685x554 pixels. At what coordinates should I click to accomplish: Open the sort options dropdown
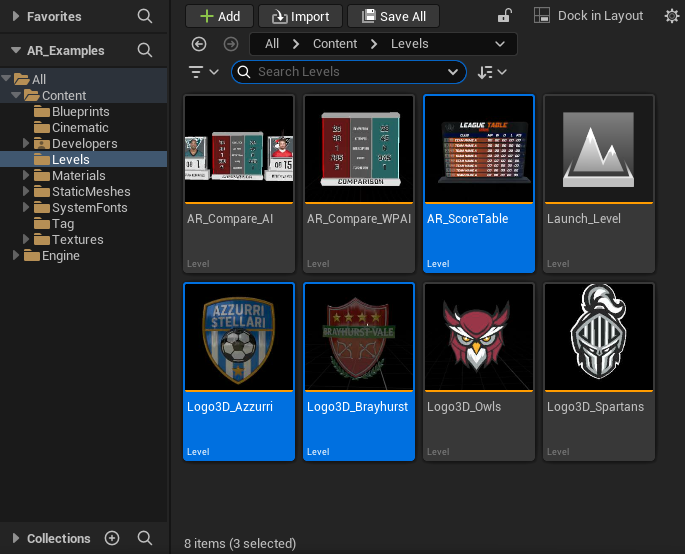pos(492,72)
